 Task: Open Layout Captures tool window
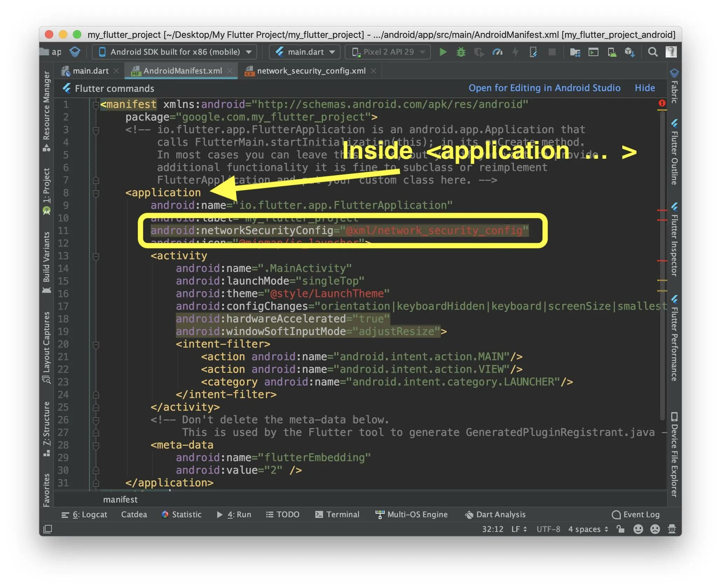coord(47,347)
